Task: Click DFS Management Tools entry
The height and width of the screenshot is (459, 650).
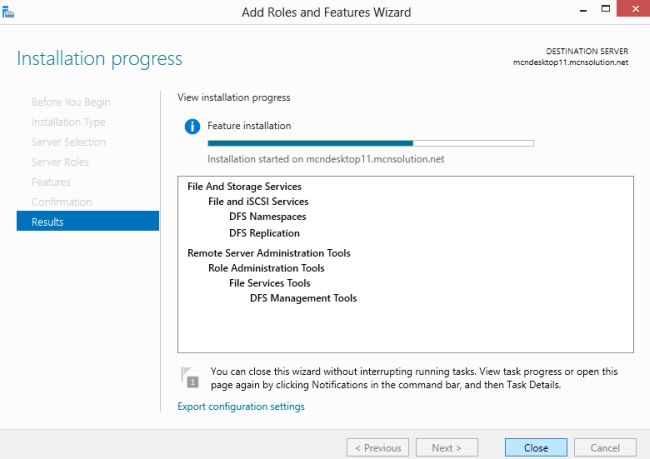Action: (303, 298)
